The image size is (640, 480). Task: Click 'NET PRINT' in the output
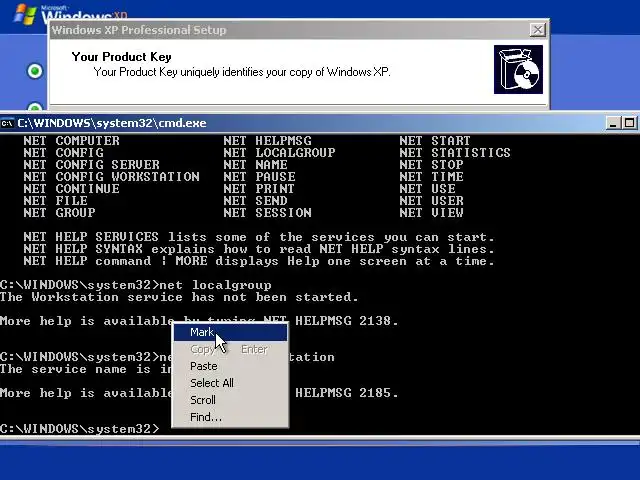point(259,189)
